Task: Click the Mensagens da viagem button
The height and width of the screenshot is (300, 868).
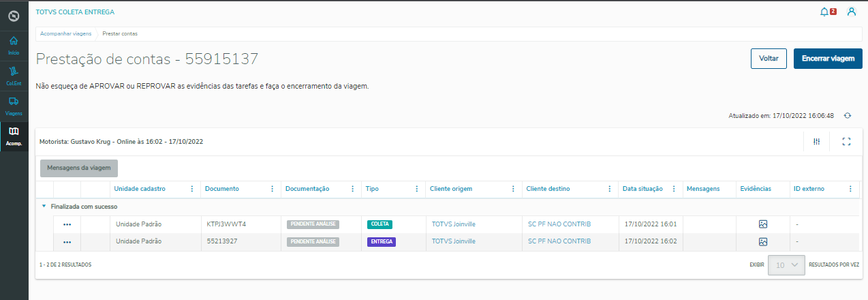Action: coord(79,168)
